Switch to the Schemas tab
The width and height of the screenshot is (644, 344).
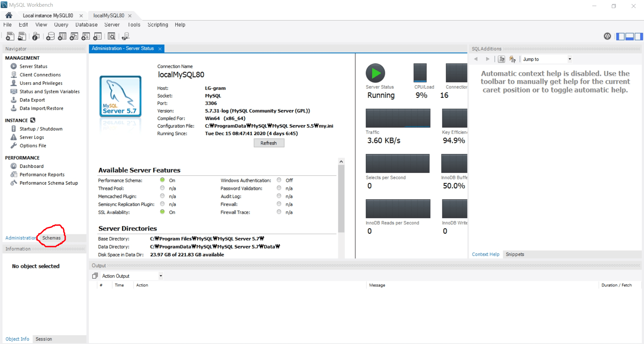pos(51,238)
